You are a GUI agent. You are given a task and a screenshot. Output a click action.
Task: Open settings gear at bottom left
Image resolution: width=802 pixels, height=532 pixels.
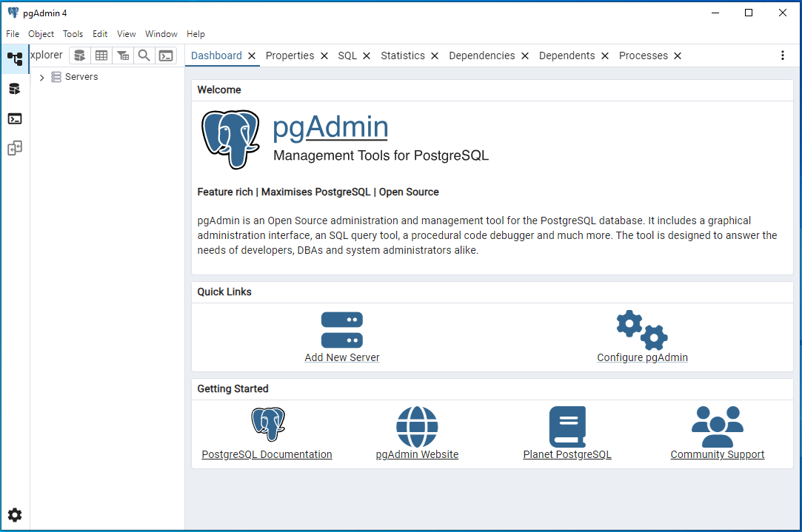coord(15,515)
